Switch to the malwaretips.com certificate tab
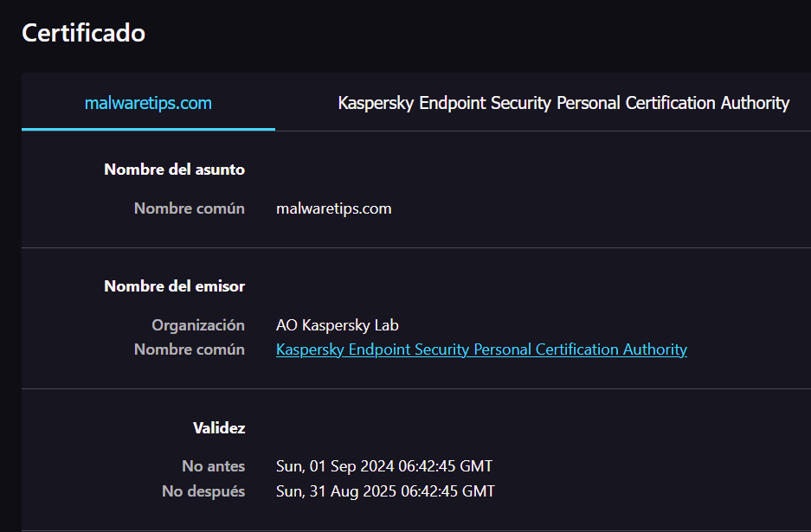The height and width of the screenshot is (532, 811). point(148,103)
